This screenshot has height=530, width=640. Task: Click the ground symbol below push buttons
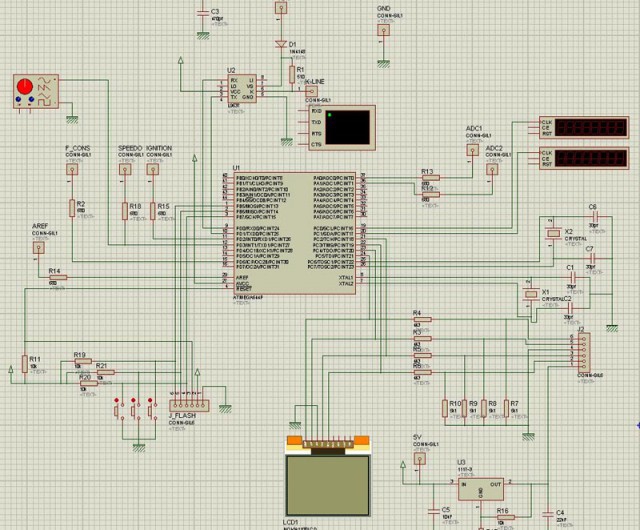(139, 448)
